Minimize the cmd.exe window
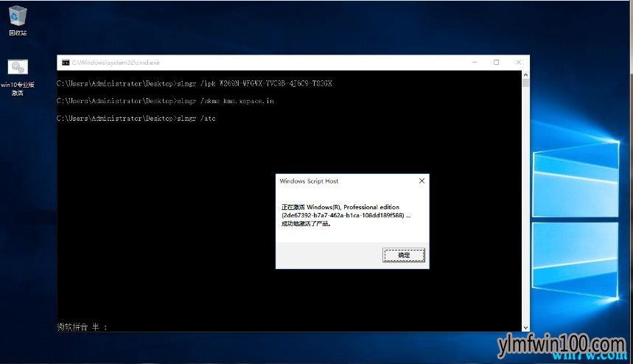 475,62
